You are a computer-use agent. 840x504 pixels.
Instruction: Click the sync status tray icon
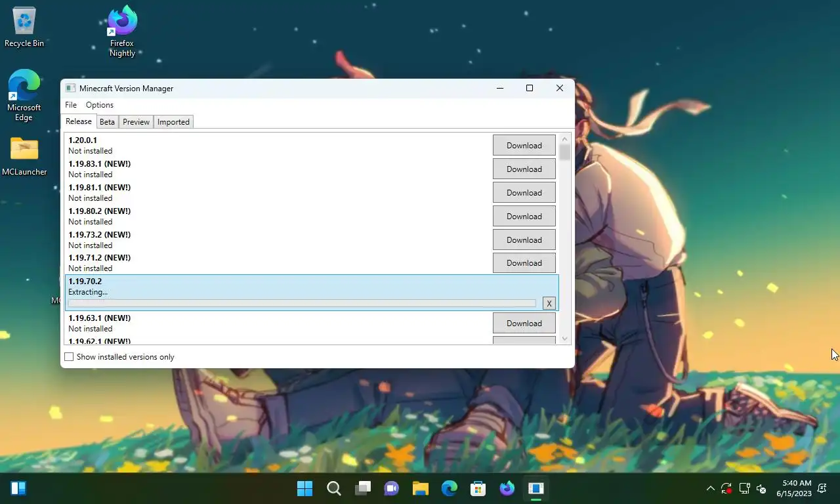point(726,488)
